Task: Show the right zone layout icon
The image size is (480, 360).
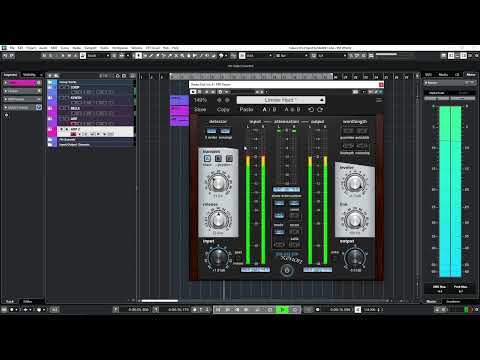Action: pyautogui.click(x=464, y=56)
